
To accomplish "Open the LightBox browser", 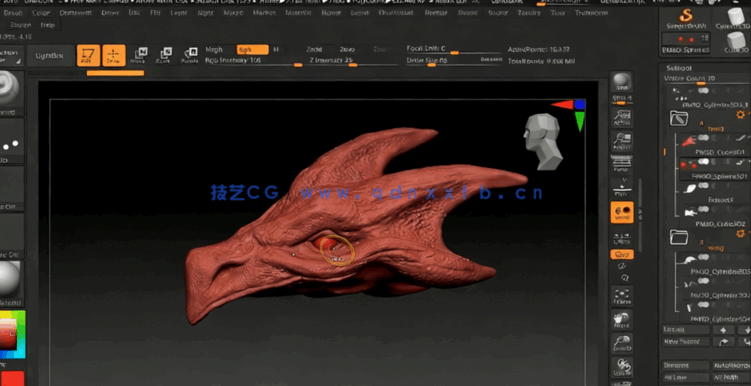I will click(50, 56).
